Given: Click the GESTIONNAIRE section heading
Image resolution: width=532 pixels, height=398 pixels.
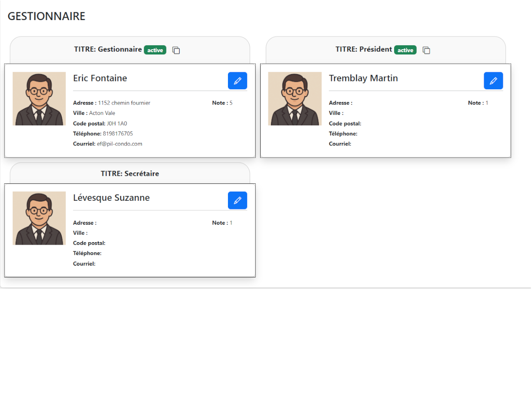Looking at the screenshot, I should click(47, 16).
